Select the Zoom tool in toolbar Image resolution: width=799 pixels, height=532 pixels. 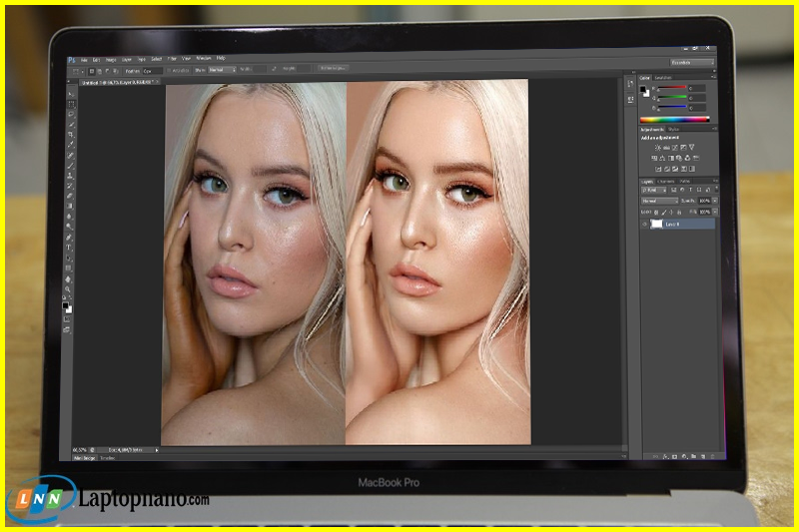69,289
